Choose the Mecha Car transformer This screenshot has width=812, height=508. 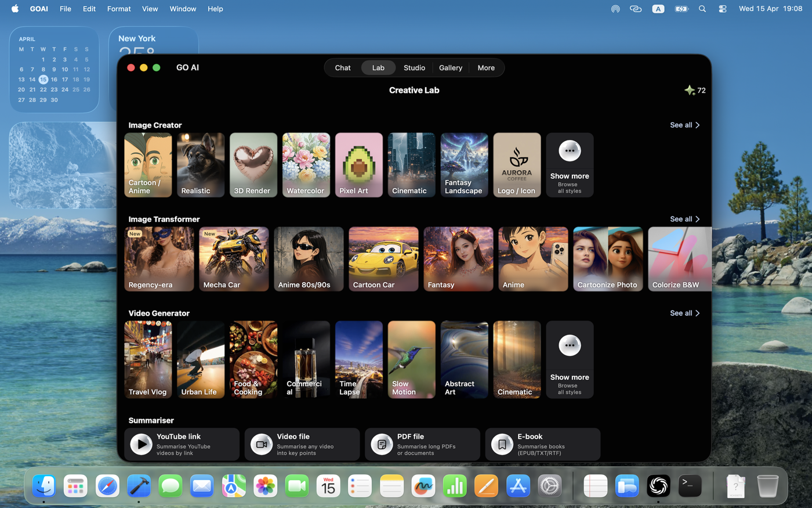point(234,259)
